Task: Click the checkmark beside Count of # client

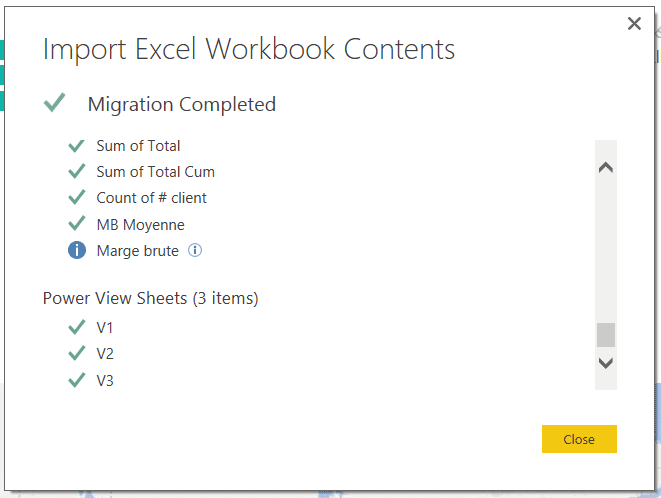Action: [76, 198]
